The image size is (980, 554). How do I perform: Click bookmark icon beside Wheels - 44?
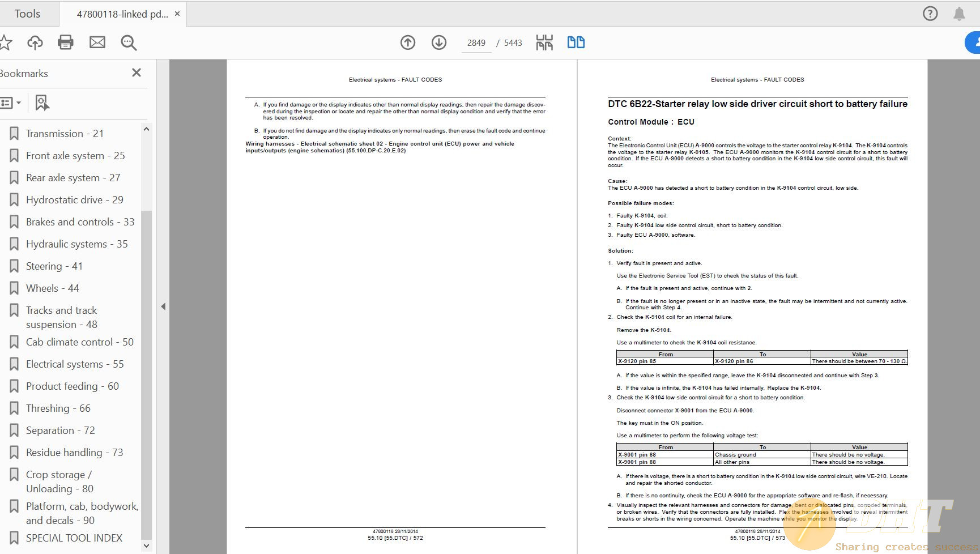(14, 288)
